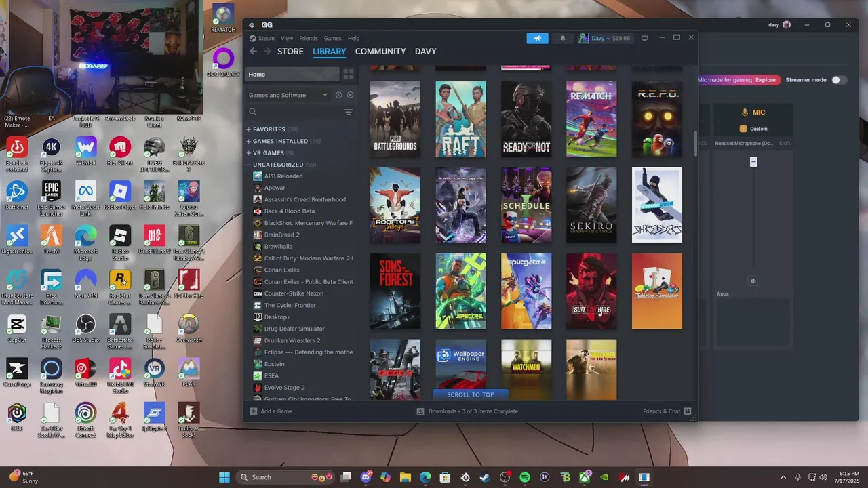Viewport: 868px width, 488px height.
Task: Open the Friends menu
Action: coord(309,38)
